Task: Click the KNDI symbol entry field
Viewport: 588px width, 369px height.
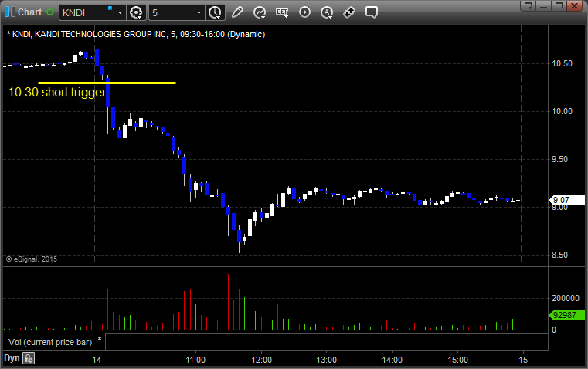Action: pyautogui.click(x=87, y=12)
